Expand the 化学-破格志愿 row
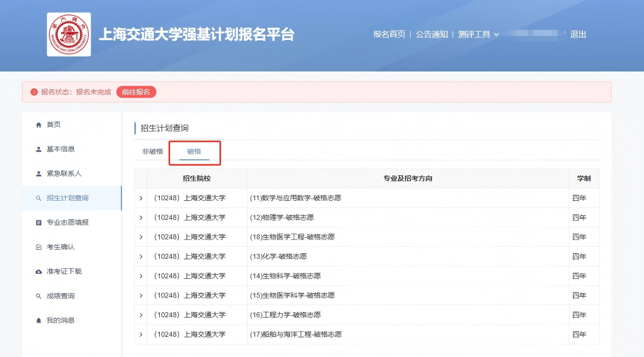Image resolution: width=644 pixels, height=357 pixels. point(141,256)
